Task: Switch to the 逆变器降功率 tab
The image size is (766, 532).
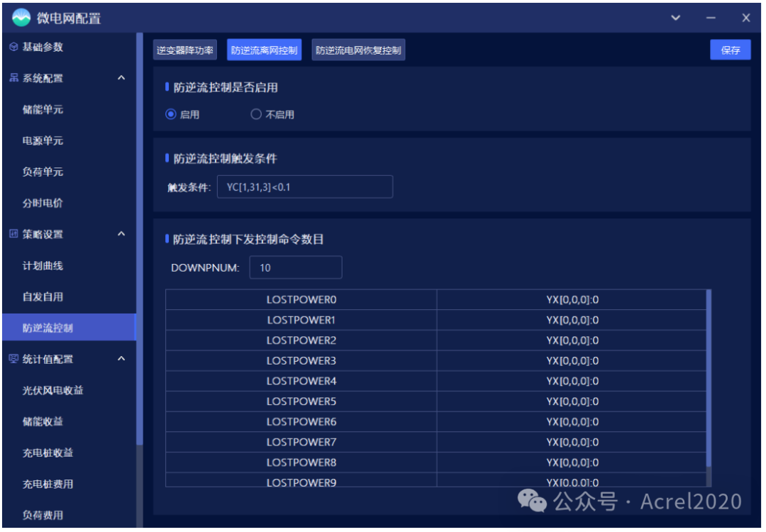Action: click(183, 50)
